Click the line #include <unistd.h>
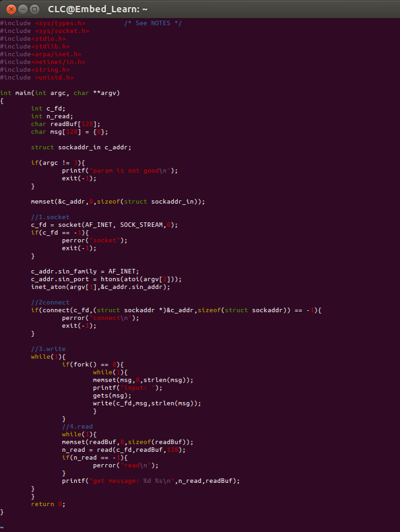This screenshot has height=532, width=400. [x=37, y=78]
